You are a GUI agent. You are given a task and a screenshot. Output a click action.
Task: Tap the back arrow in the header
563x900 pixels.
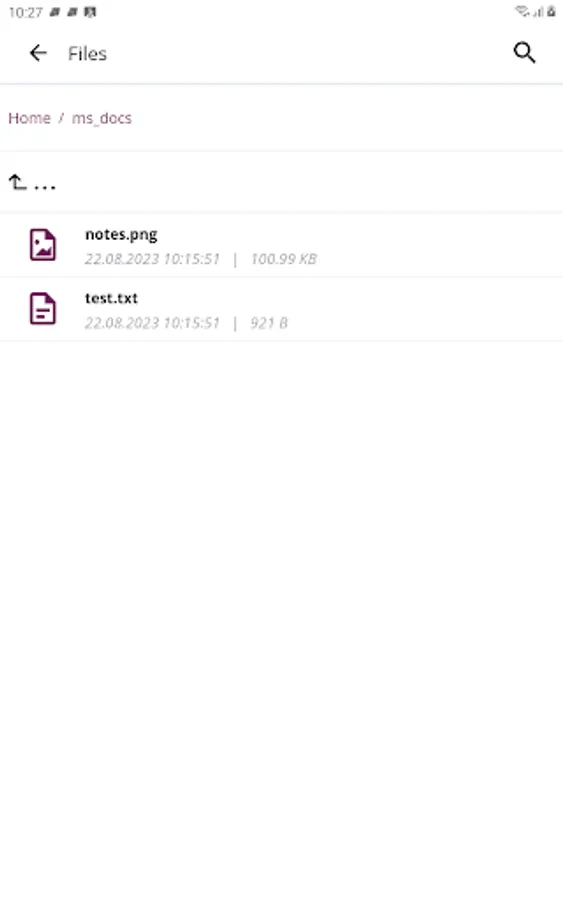pos(38,53)
